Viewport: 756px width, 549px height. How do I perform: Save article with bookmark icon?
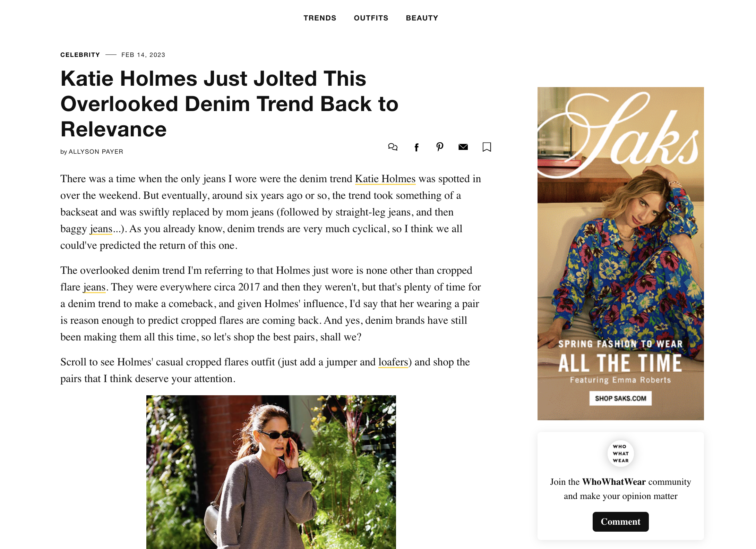(487, 147)
